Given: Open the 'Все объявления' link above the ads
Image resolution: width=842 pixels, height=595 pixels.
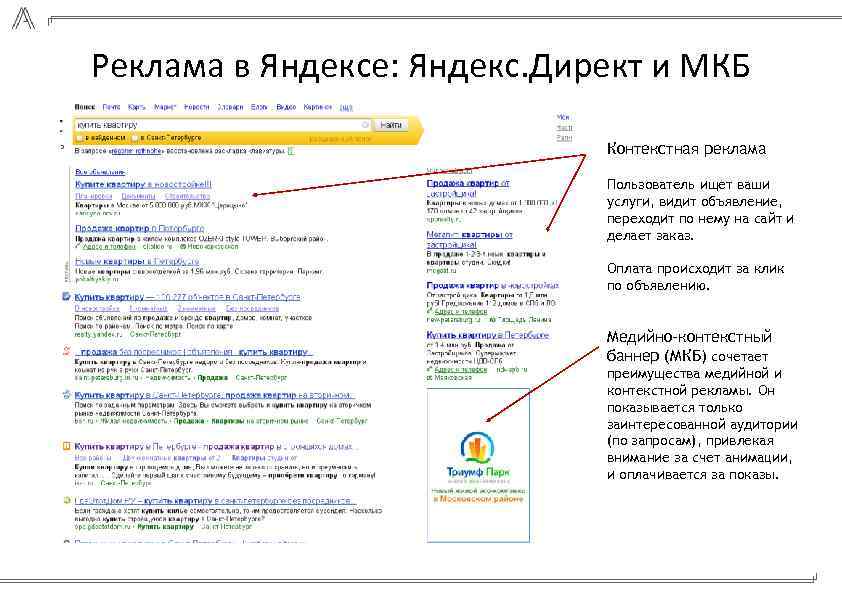Looking at the screenshot, I should 100,172.
